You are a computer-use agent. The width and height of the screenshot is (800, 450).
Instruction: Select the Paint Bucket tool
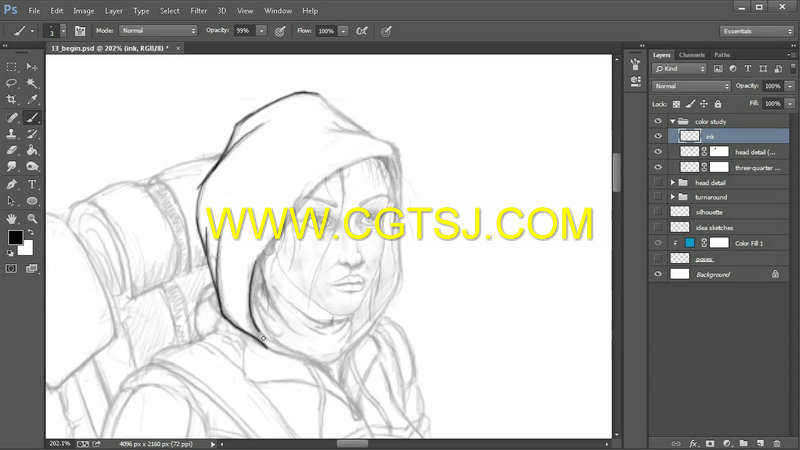pyautogui.click(x=32, y=151)
